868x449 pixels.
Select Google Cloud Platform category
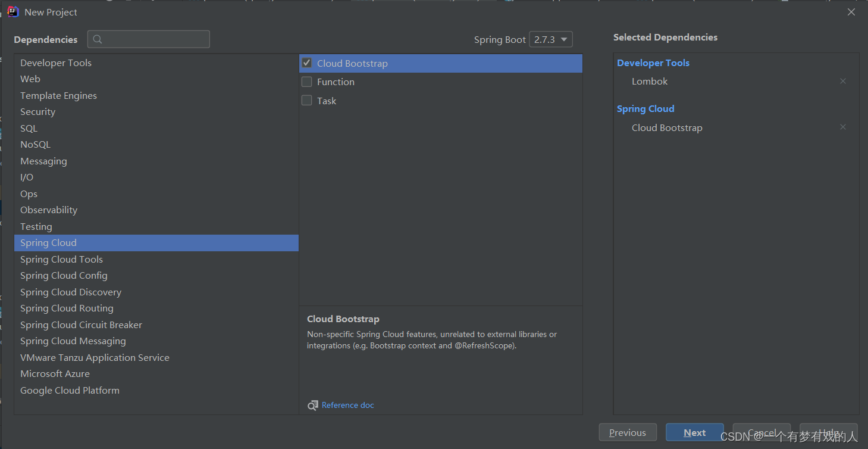(156, 390)
